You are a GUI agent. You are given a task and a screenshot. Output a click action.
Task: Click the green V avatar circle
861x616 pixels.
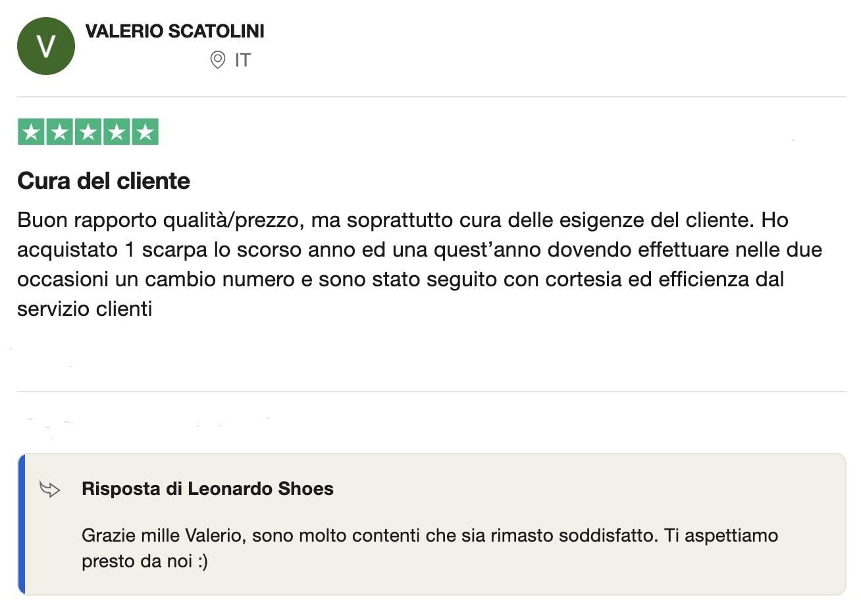coord(46,46)
